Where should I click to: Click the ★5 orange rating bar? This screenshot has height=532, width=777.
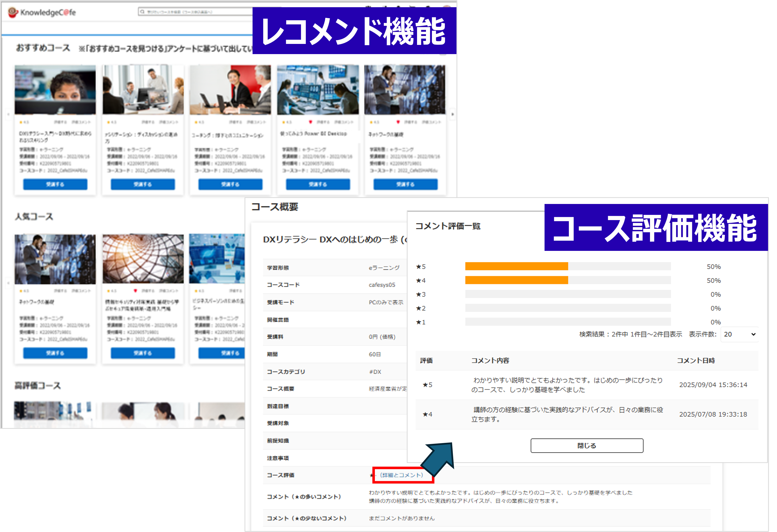pyautogui.click(x=516, y=266)
